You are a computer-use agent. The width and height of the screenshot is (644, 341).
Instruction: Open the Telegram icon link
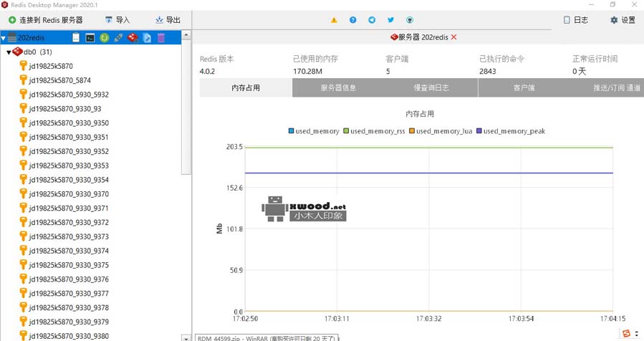tap(372, 20)
